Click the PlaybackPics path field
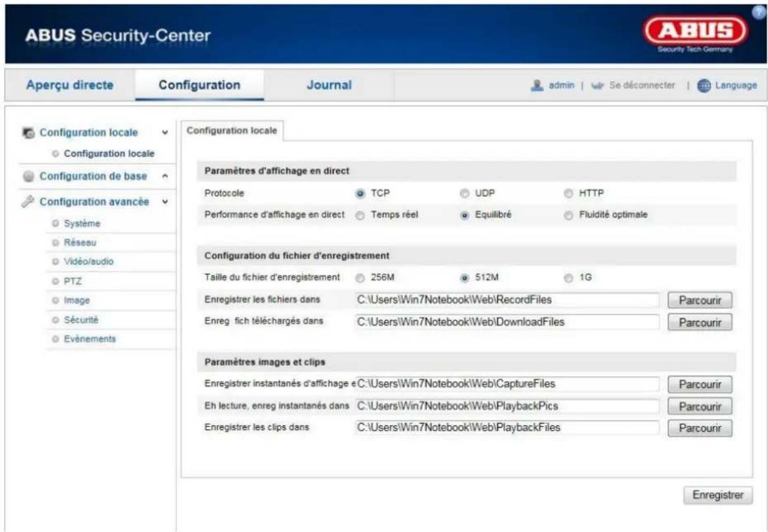The height and width of the screenshot is (532, 768). 507,406
